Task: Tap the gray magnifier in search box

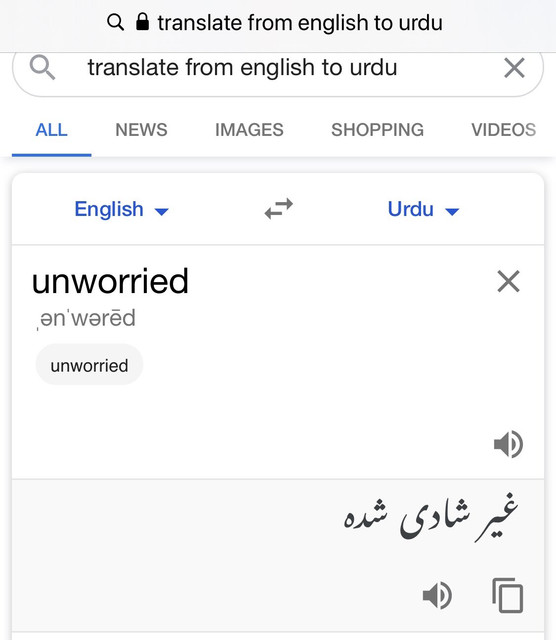Action: coord(42,68)
